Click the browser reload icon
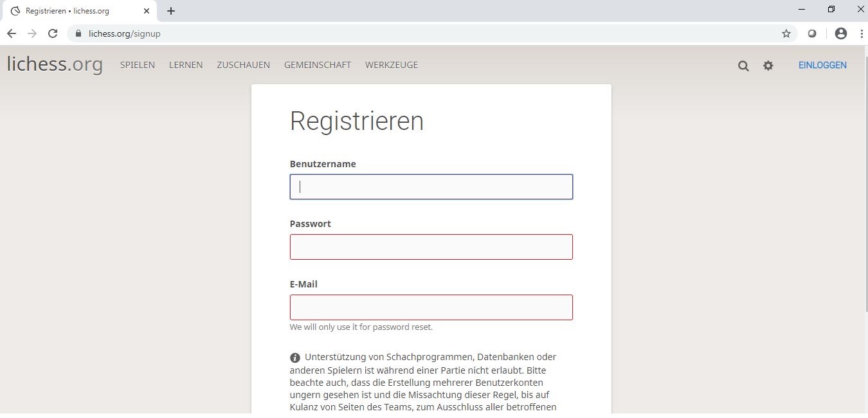Viewport: 868px width, 418px height. (53, 33)
